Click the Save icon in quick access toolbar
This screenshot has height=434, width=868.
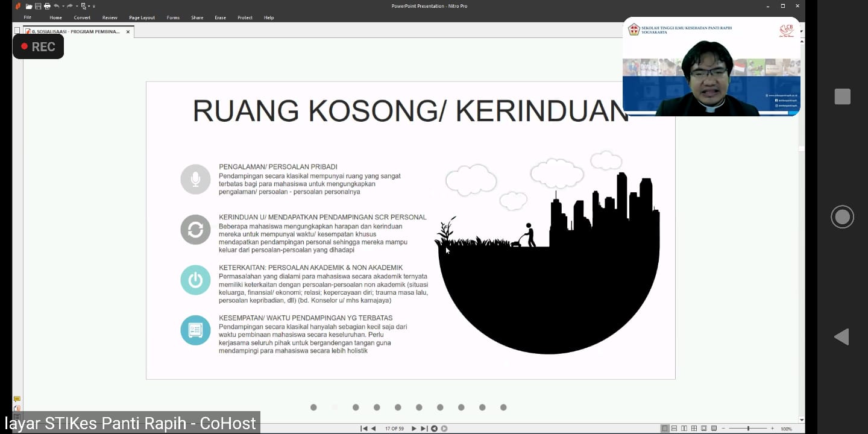tap(38, 6)
